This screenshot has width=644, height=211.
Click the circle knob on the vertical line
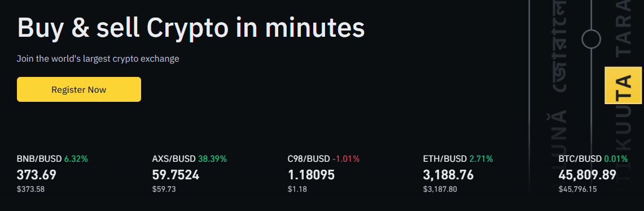point(591,40)
